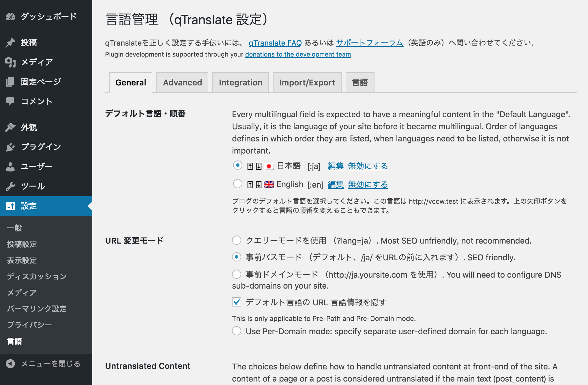Open the Permalink settings submenu item
The image size is (588, 385).
click(37, 309)
